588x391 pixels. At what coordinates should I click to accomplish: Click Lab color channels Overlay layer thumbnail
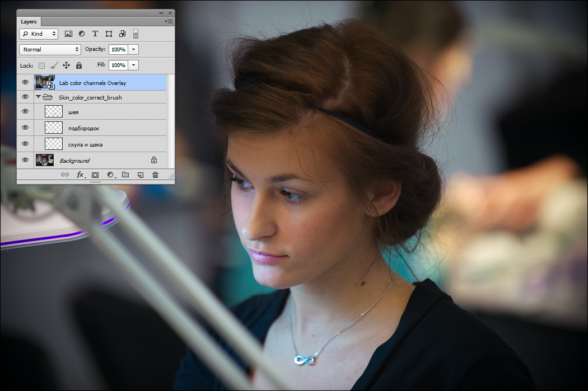(x=45, y=82)
